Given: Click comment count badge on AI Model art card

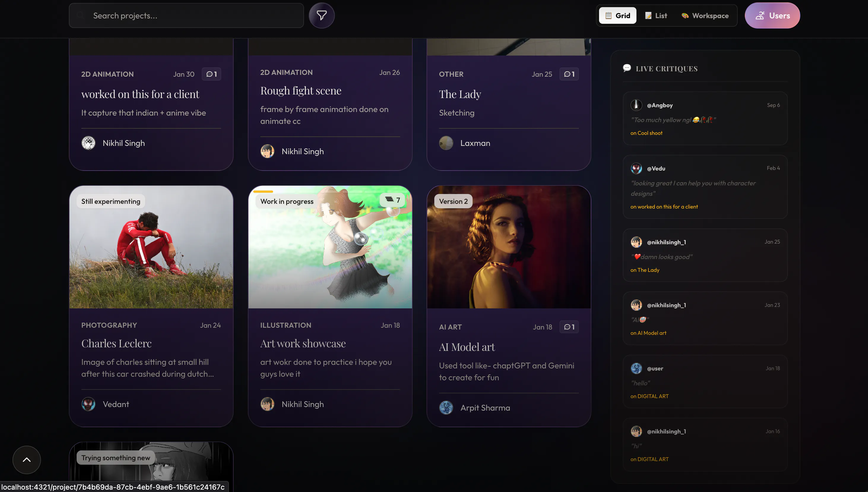Looking at the screenshot, I should [x=569, y=327].
